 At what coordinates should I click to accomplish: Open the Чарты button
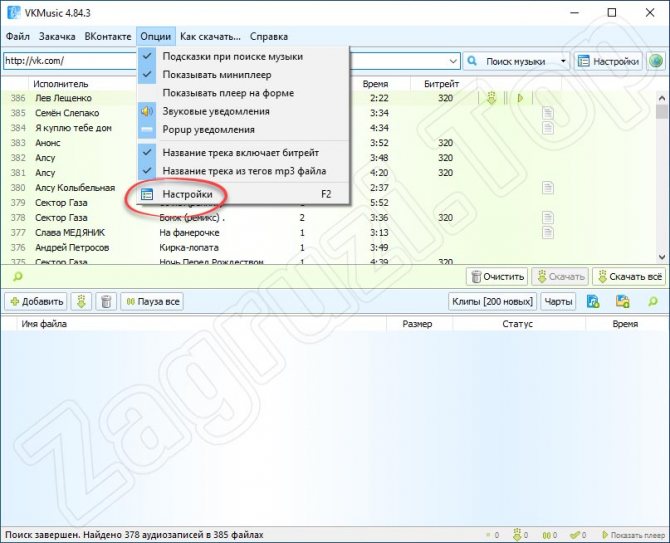(x=558, y=302)
